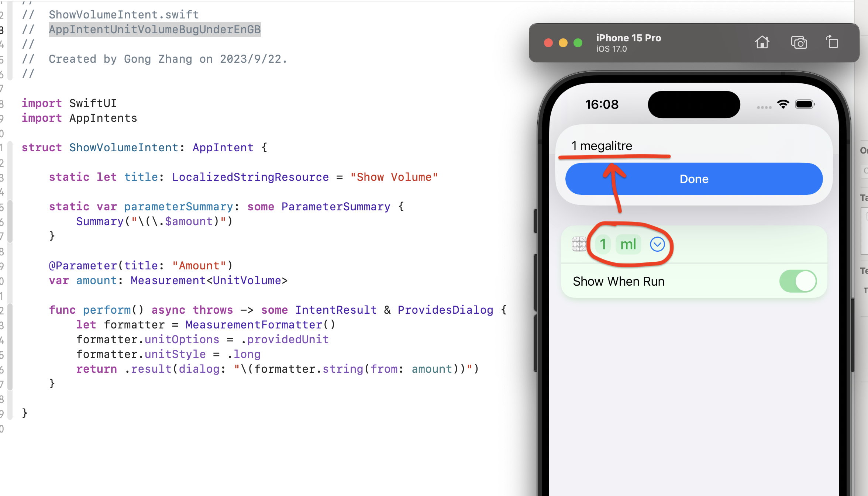
Task: Select the amount value 1 field
Action: [x=603, y=244]
